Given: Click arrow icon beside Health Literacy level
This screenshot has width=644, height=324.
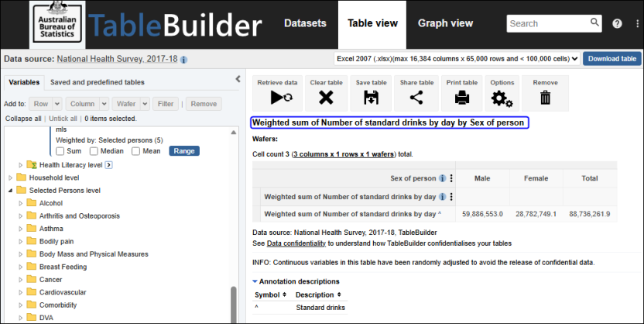Looking at the screenshot, I should pos(108,165).
